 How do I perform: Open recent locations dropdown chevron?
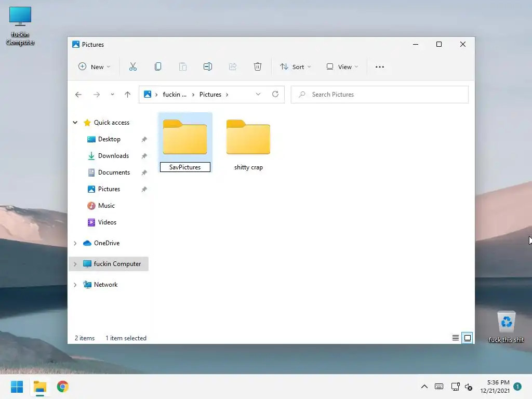point(112,95)
